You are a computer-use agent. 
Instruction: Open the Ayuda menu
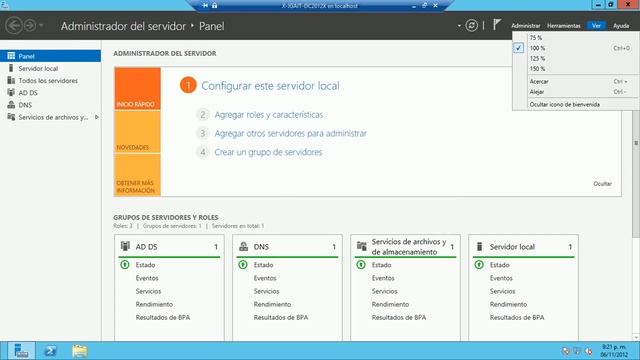point(621,26)
